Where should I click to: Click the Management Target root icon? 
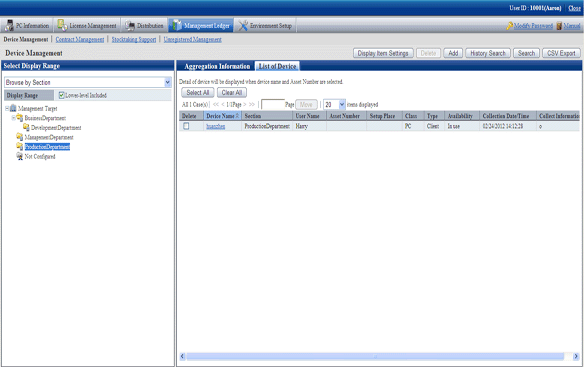(x=13, y=108)
